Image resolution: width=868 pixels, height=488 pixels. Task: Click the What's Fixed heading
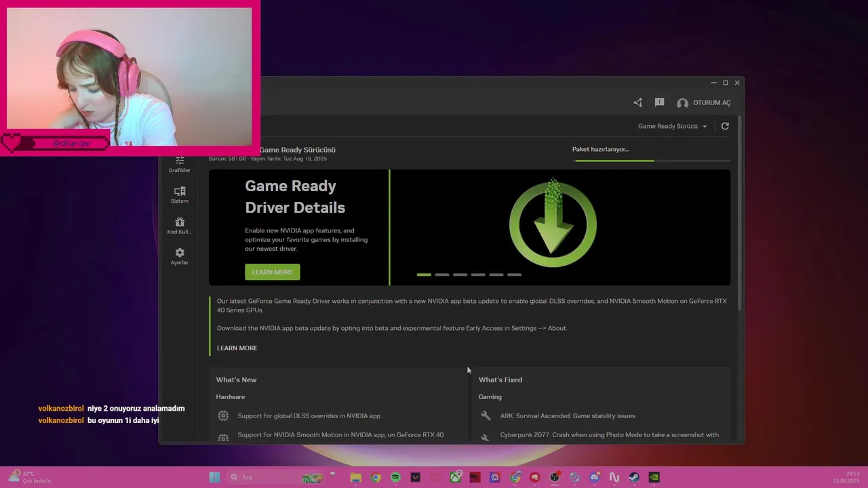[x=500, y=380]
